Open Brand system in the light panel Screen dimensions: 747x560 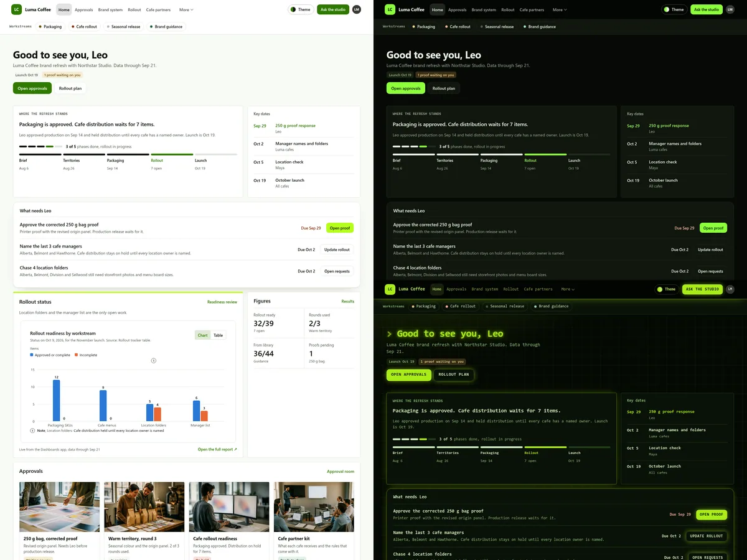(x=110, y=10)
